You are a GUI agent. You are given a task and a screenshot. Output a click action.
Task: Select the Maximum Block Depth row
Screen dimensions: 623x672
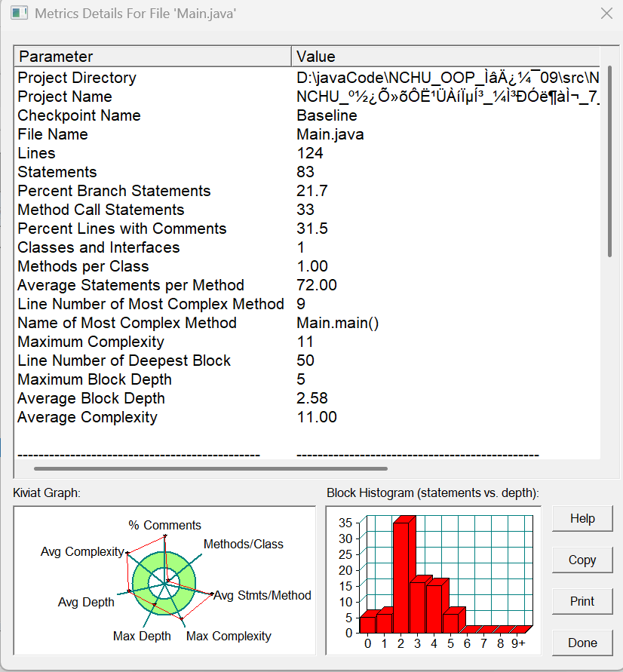point(308,379)
